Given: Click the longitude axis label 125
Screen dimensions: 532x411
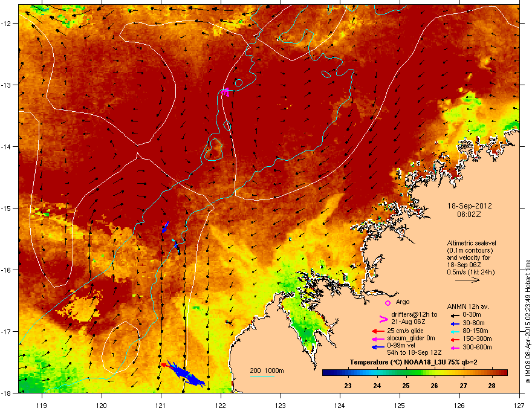Looking at the screenshot, I should (400, 405).
